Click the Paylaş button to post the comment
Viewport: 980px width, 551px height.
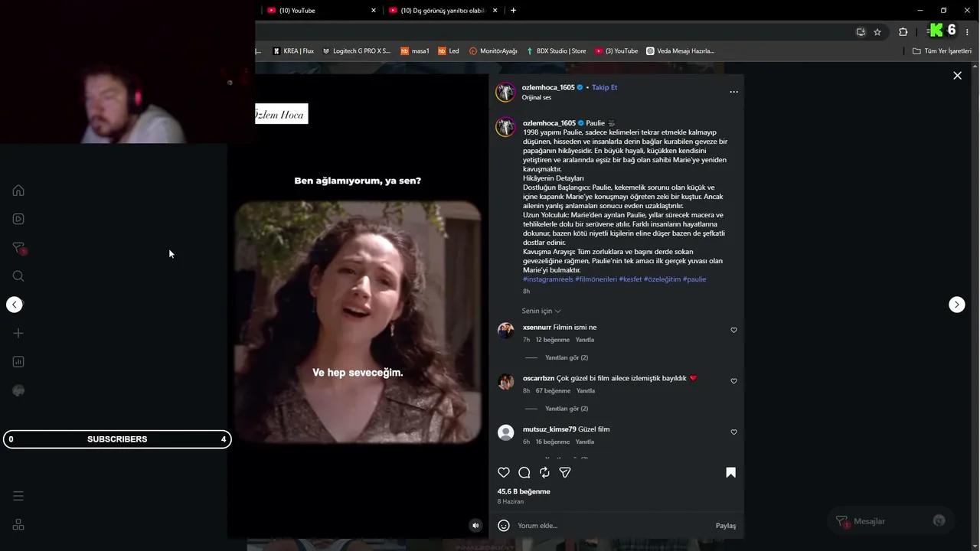point(726,526)
